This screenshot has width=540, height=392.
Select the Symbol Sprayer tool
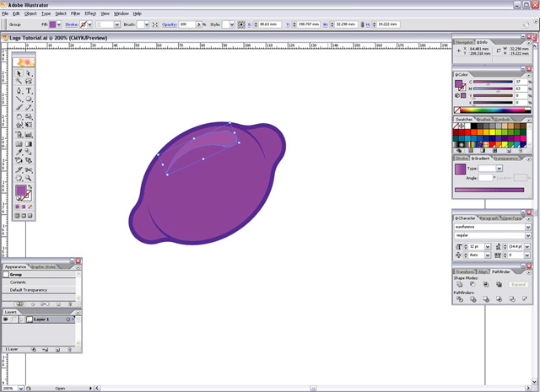(x=19, y=135)
